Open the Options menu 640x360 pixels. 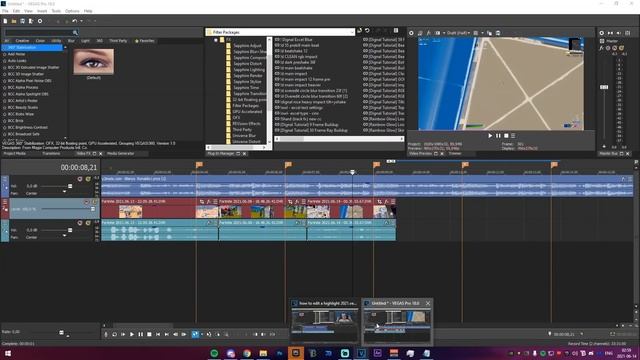click(x=72, y=11)
